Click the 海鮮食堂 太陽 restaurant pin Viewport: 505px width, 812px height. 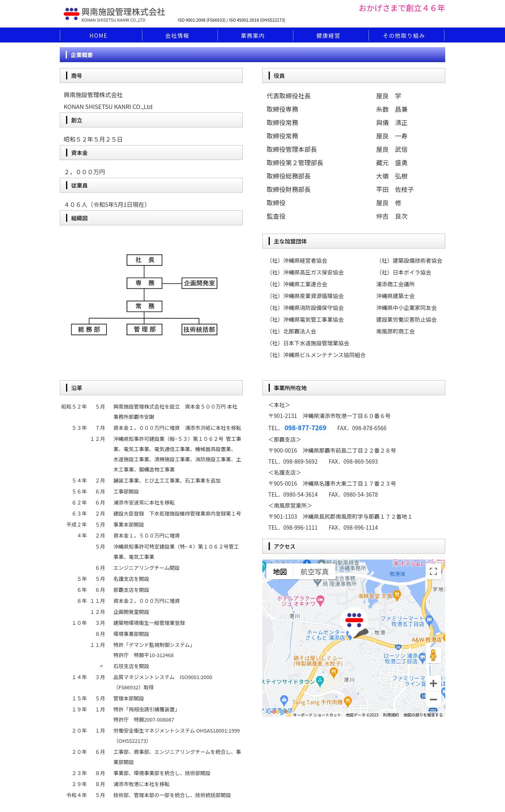397,595
